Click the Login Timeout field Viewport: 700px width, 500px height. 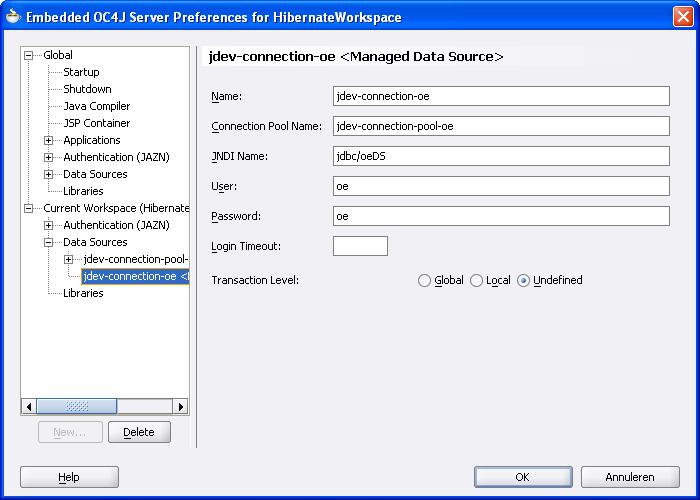pos(360,246)
